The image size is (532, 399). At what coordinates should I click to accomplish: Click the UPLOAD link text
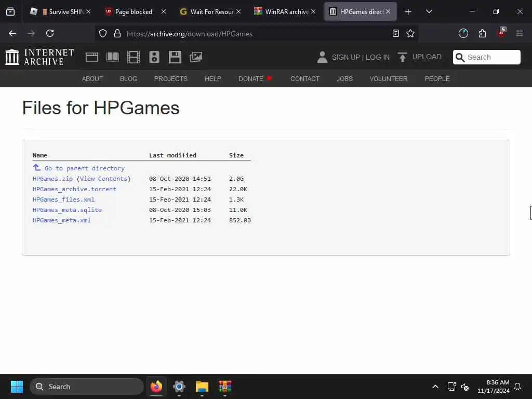point(427,57)
